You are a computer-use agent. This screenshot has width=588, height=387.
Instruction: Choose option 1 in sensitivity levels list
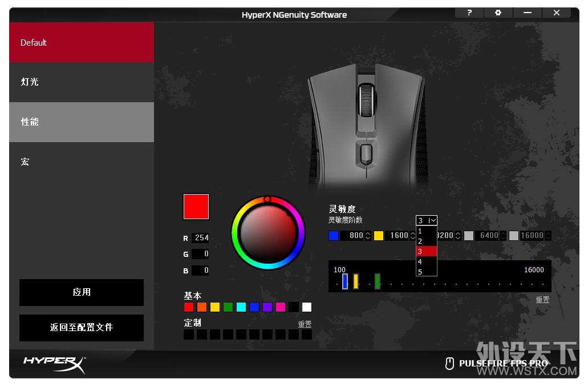(427, 231)
